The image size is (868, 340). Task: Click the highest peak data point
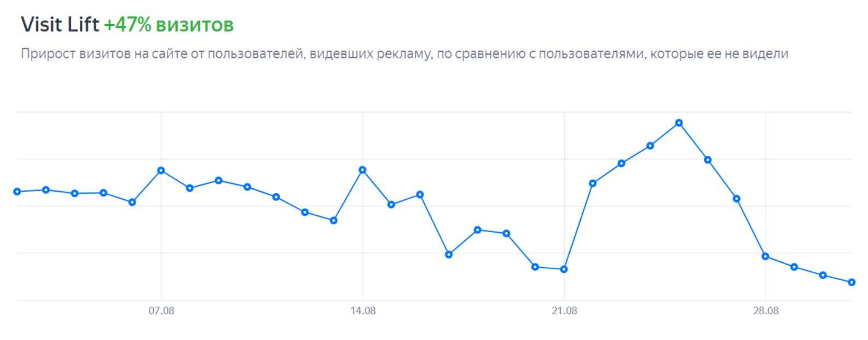click(x=679, y=123)
